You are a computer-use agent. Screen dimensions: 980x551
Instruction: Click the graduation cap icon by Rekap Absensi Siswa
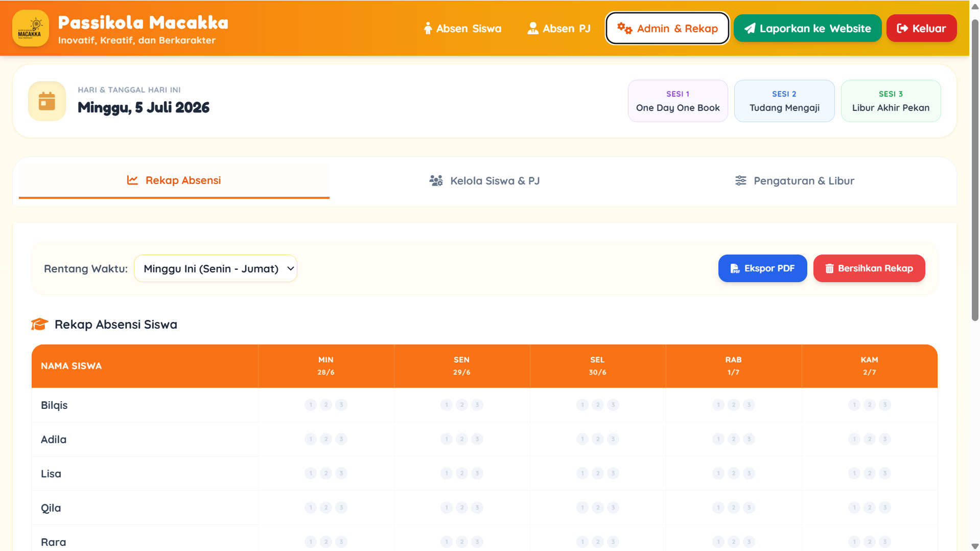pyautogui.click(x=39, y=324)
